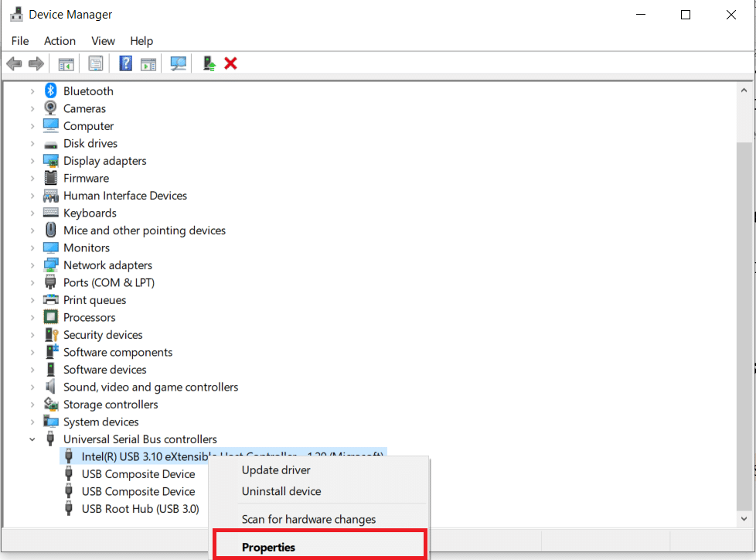
Task: Minimize the Device Manager window
Action: (x=641, y=15)
